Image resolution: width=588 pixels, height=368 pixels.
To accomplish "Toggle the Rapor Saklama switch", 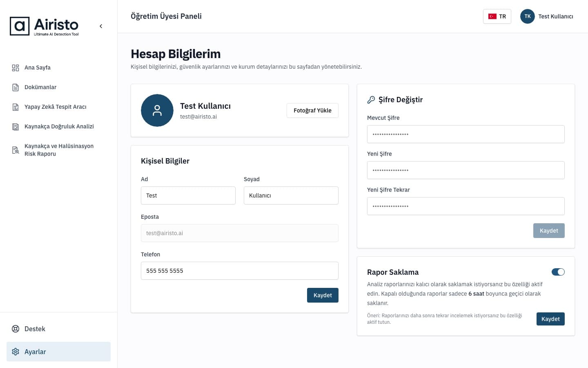I will 558,272.
